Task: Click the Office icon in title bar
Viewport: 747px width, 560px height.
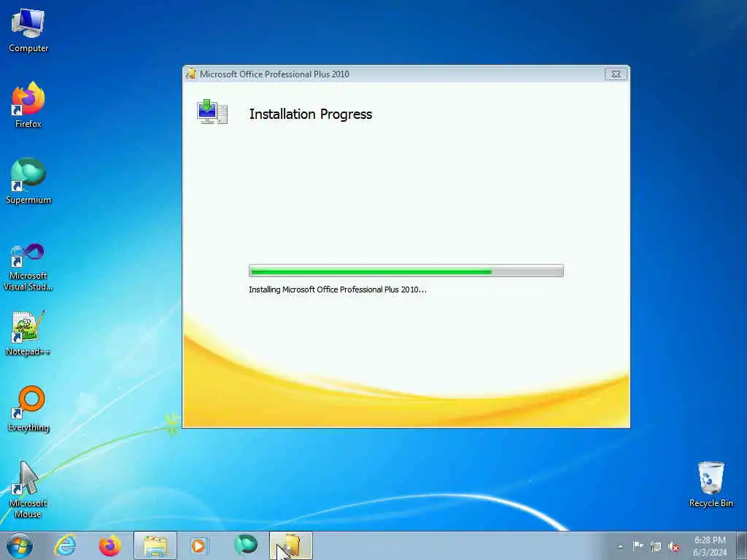Action: (191, 74)
